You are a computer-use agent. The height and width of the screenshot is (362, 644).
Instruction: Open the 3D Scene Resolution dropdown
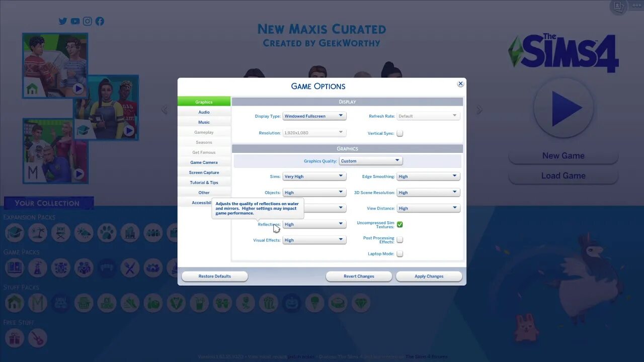pyautogui.click(x=428, y=193)
